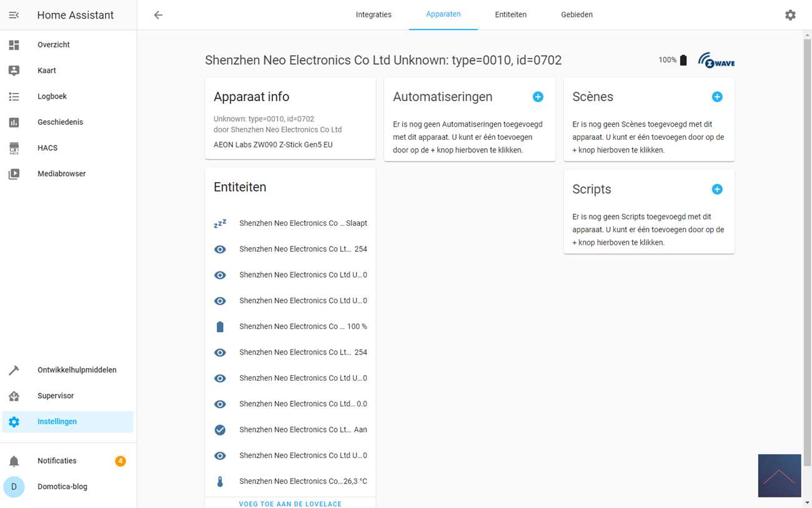This screenshot has height=508, width=812.
Task: Click the Automatiseringen card heading
Action: pos(443,97)
